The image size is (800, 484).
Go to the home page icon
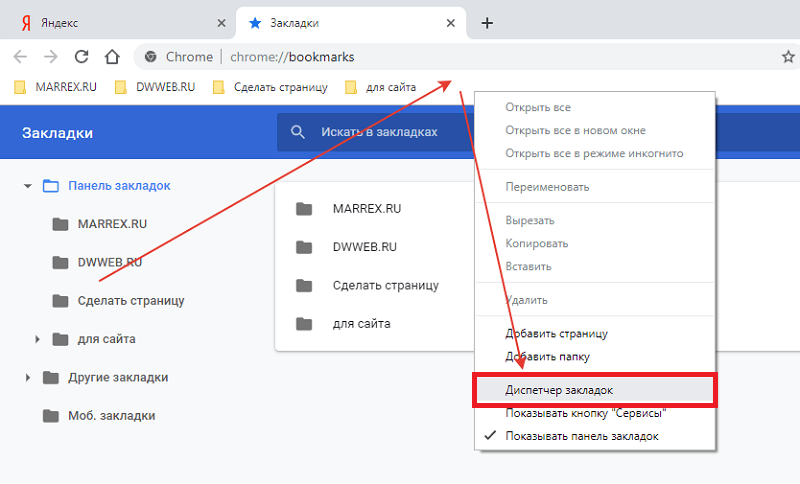(113, 57)
